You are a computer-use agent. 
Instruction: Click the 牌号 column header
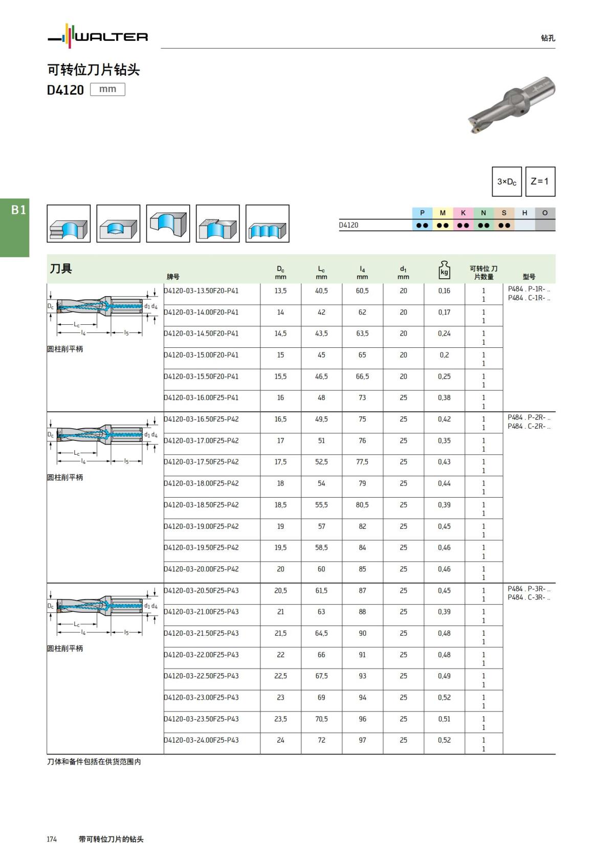[173, 277]
